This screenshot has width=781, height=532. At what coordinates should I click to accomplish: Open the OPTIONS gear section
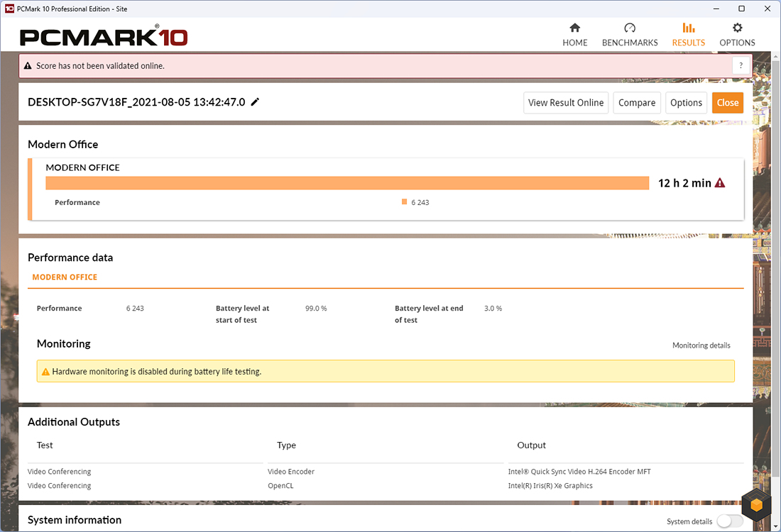pos(737,35)
